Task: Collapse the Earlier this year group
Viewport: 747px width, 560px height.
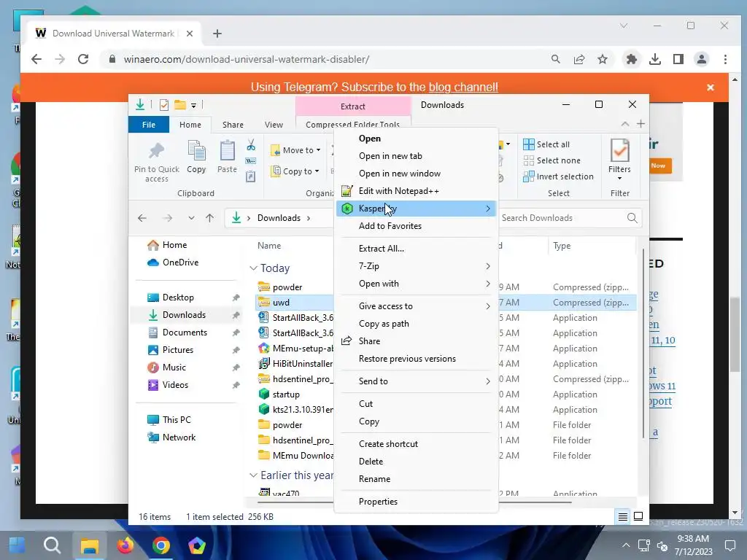Action: pyautogui.click(x=253, y=475)
